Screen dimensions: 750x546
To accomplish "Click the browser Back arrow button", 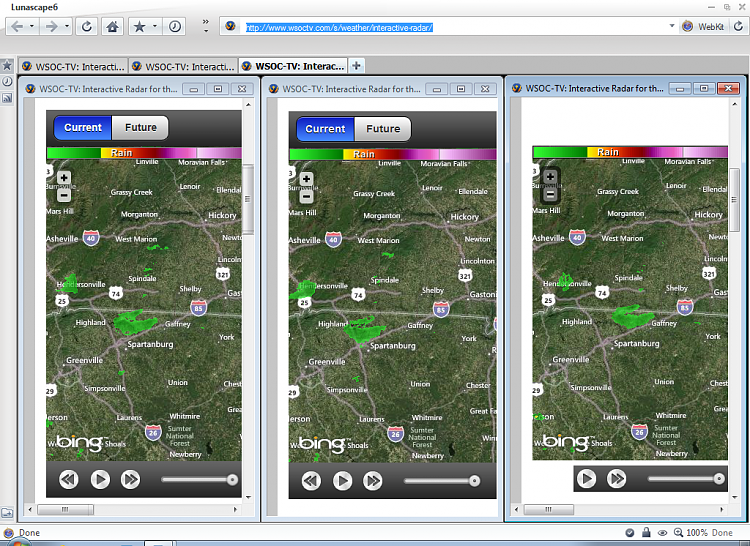I will (x=17, y=26).
